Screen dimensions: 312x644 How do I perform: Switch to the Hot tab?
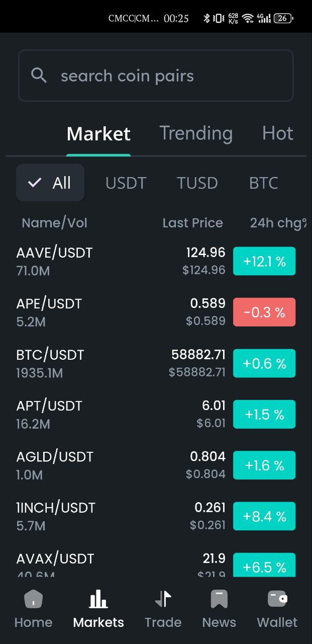277,133
